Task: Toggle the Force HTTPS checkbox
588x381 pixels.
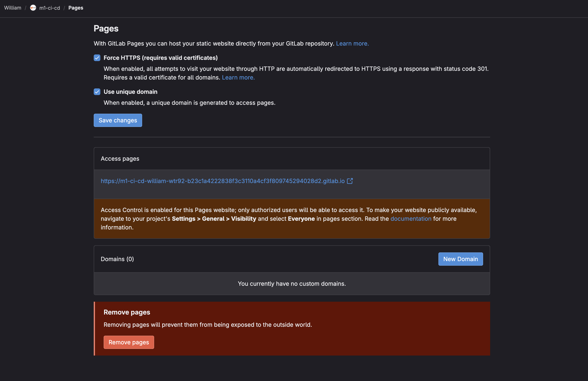Action: [x=97, y=58]
